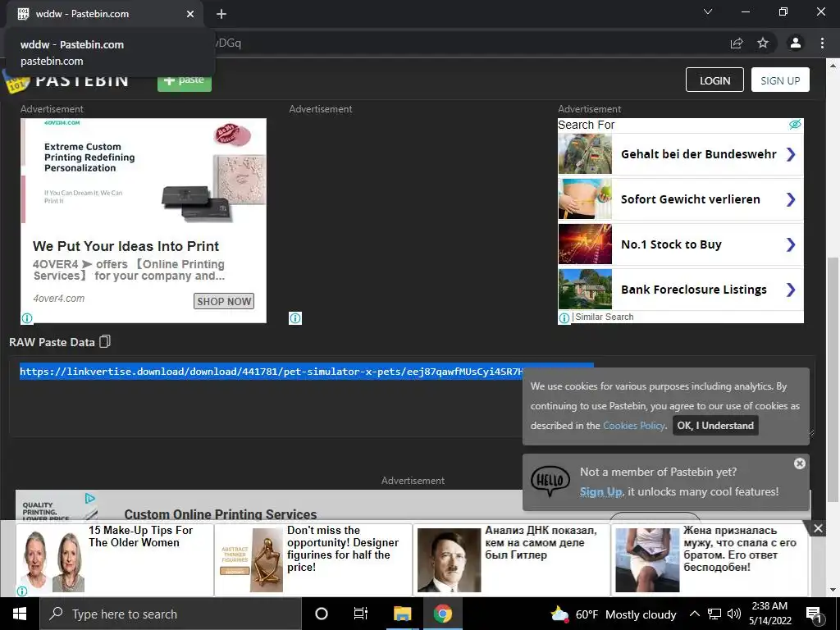The height and width of the screenshot is (630, 840).
Task: Click the share page icon in the address bar
Action: [737, 43]
